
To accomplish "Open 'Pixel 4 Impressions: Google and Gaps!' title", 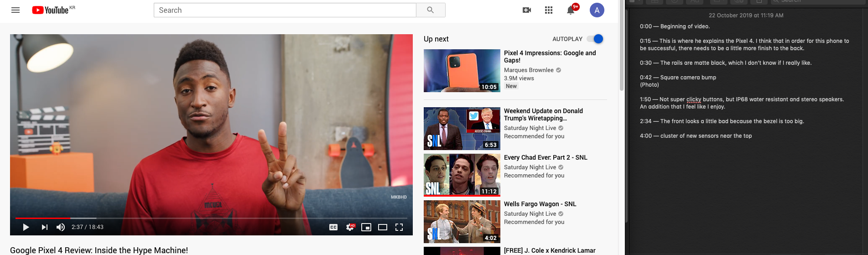I will pos(550,57).
